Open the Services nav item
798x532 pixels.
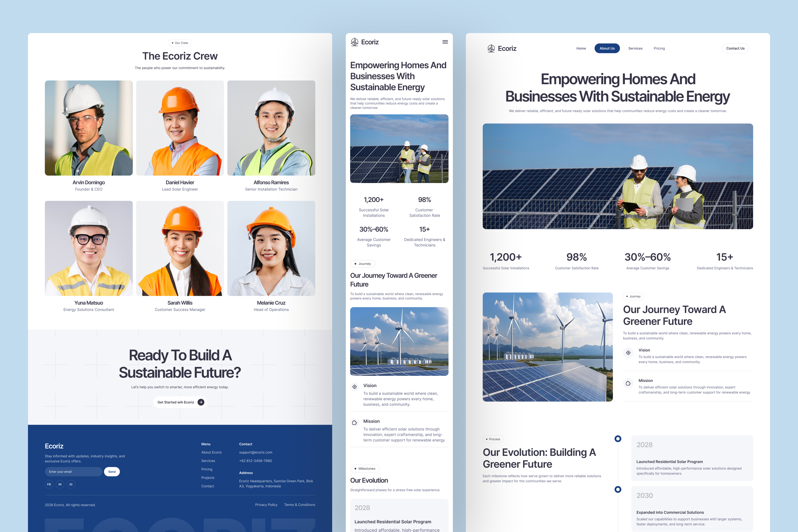635,48
